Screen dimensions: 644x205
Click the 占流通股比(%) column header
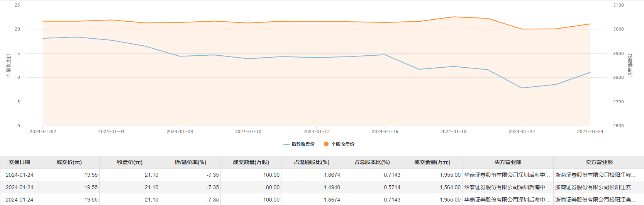pos(312,162)
